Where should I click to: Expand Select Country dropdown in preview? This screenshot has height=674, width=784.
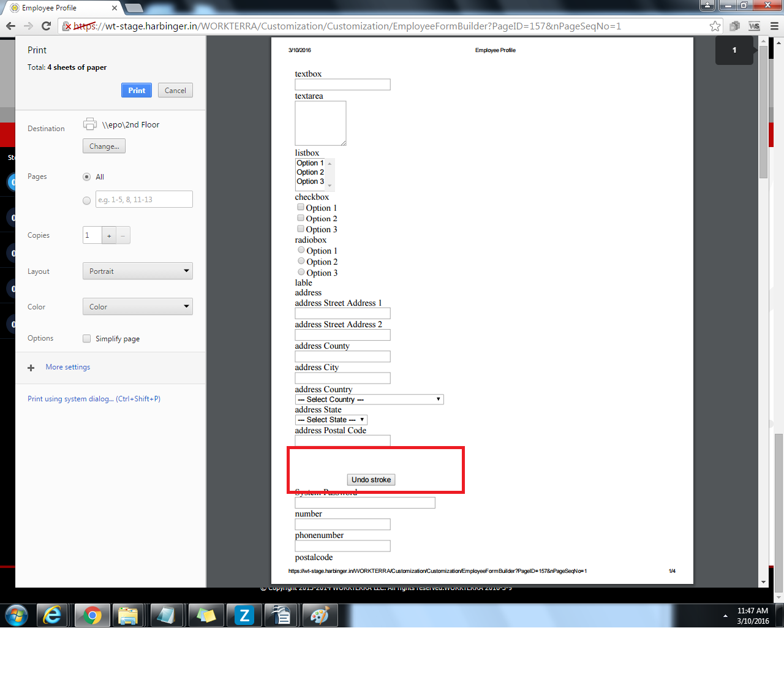tap(369, 399)
